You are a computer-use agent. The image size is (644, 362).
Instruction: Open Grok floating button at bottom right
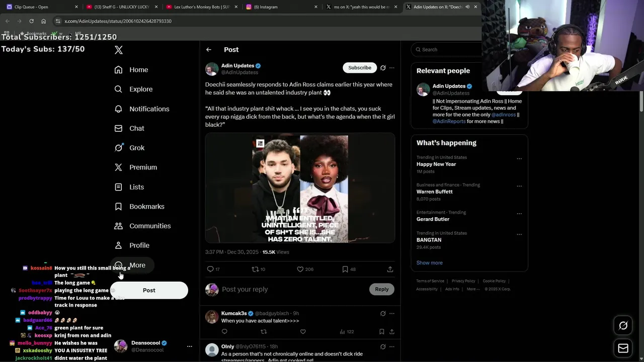click(x=623, y=326)
